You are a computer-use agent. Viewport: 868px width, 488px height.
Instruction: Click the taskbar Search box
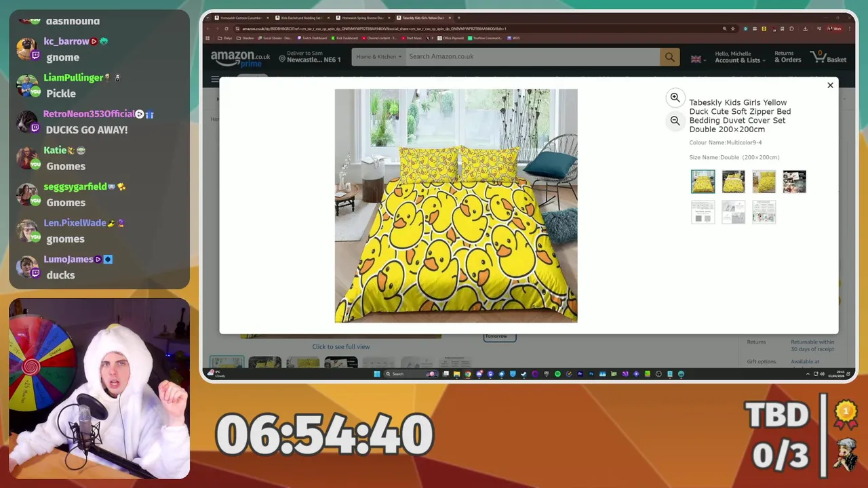[412, 373]
